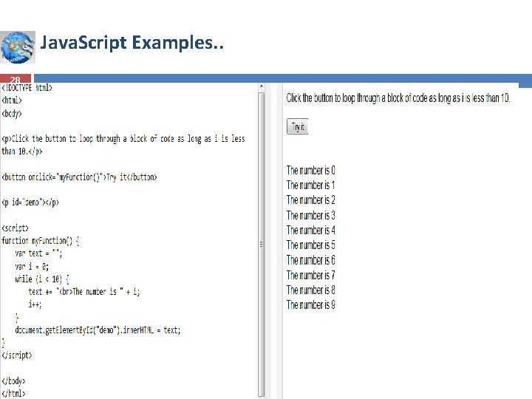Click the "i++;" code line
532x399 pixels.
pyautogui.click(x=35, y=304)
